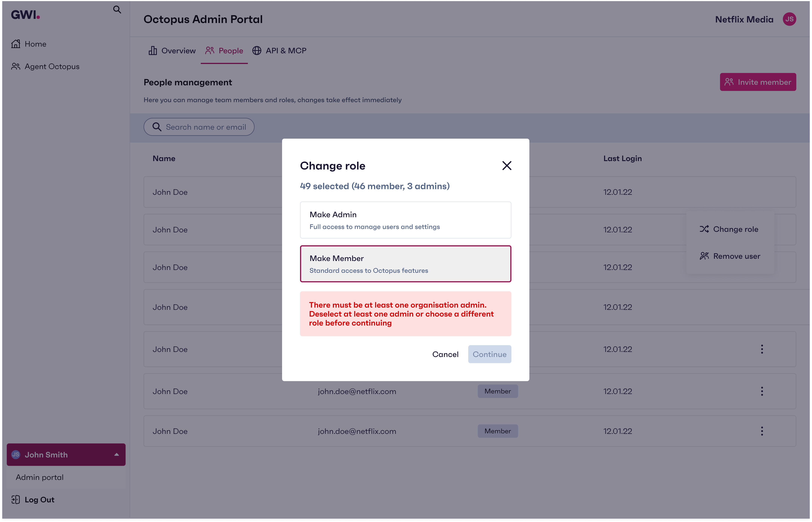Click the People management heading
This screenshot has width=812, height=522.
point(188,82)
